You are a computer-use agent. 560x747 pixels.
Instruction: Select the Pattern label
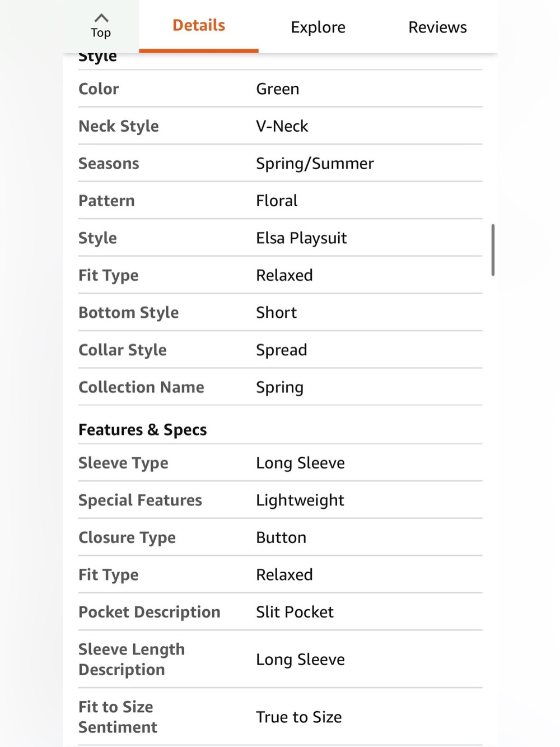pos(106,201)
